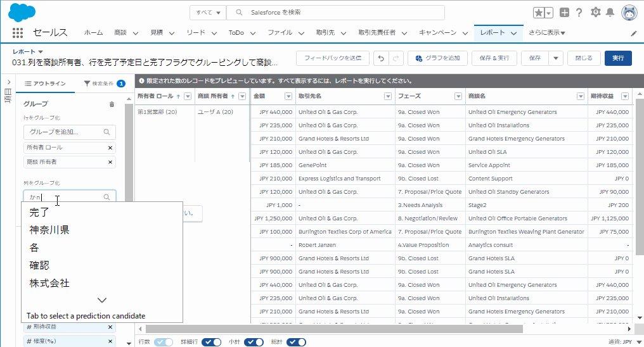Screen dimensions: 644x347
Task: Open the 取引先名 column menu
Action: [x=388, y=96]
